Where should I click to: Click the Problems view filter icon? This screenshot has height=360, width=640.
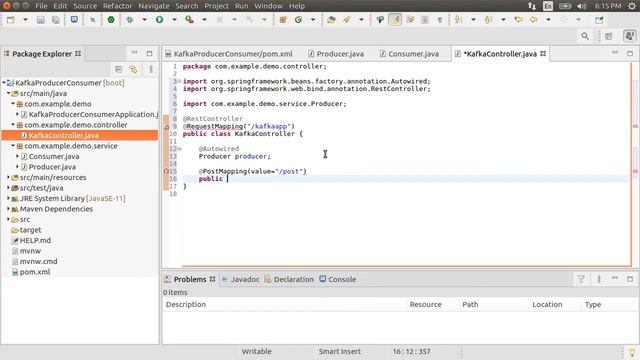click(581, 279)
